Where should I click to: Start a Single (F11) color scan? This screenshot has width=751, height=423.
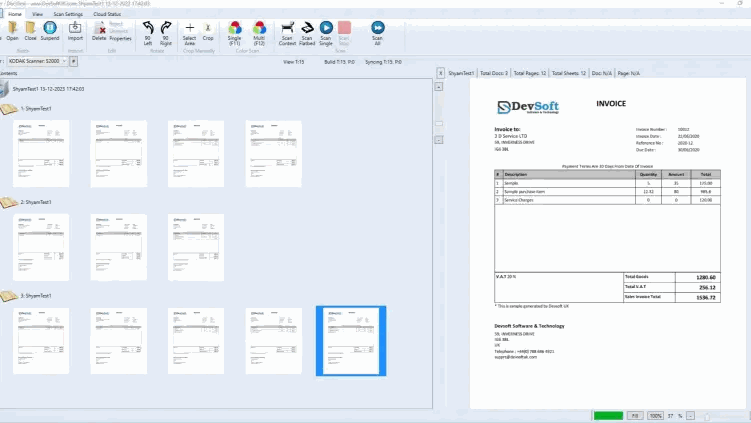tap(235, 33)
